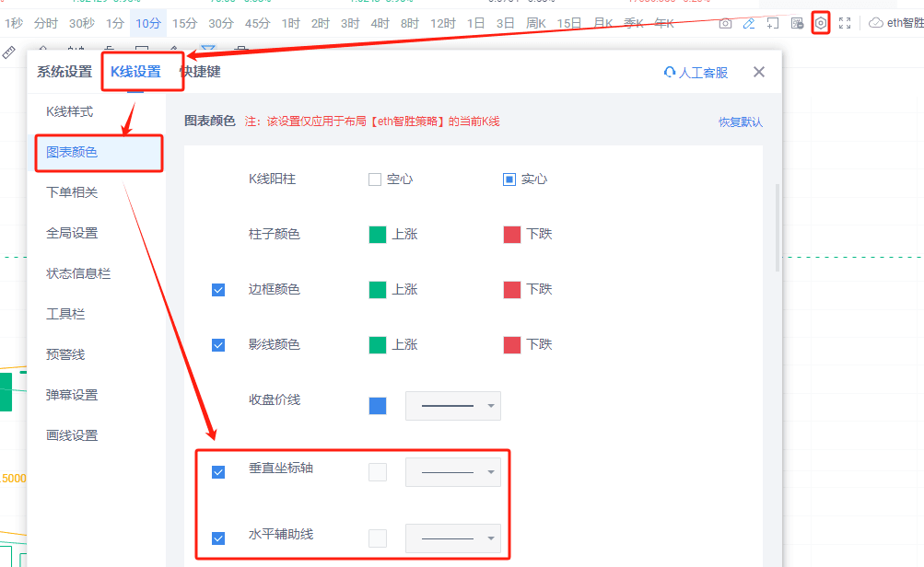The width and height of the screenshot is (924, 567).
Task: Click 恢复默认 to restore defaults
Action: pyautogui.click(x=740, y=121)
